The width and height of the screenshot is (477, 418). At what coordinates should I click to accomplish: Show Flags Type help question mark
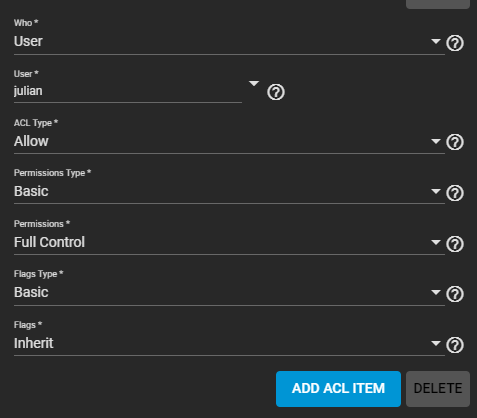[455, 294]
